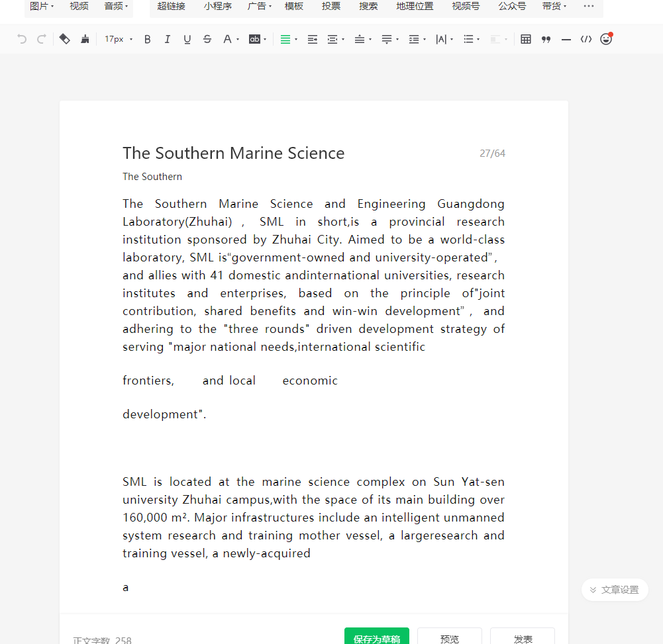
Task: Open the 音频 insert menu
Action: click(x=116, y=6)
